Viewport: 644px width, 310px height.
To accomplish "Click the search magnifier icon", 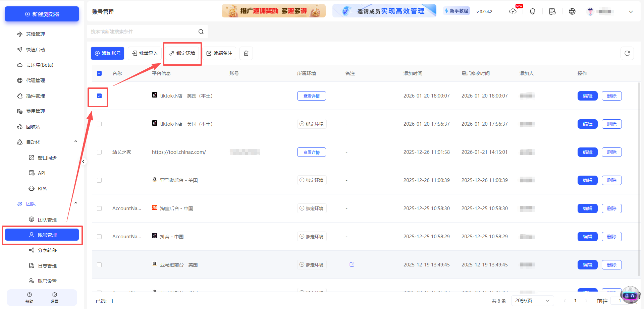I will pos(201,32).
